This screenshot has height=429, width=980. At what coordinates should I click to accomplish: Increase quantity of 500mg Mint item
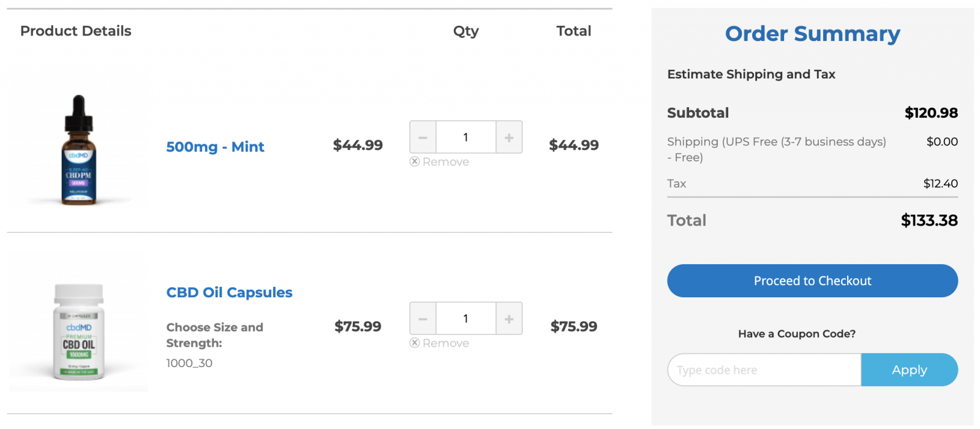point(509,137)
